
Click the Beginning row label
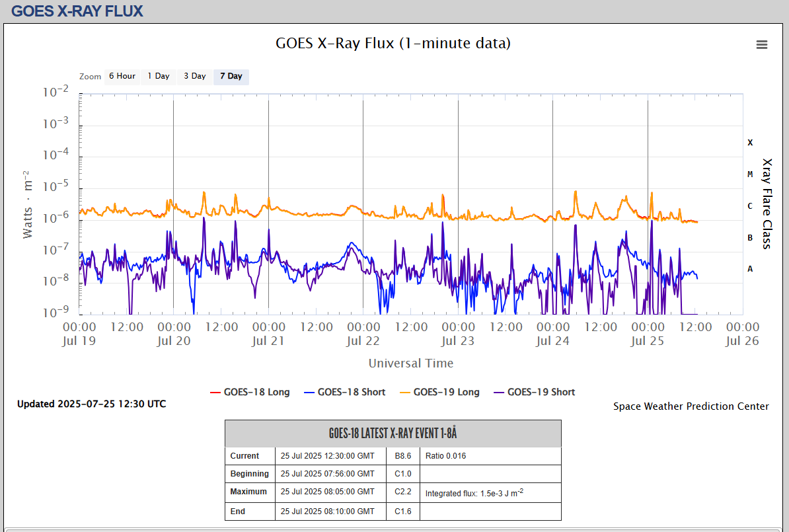[x=250, y=474]
